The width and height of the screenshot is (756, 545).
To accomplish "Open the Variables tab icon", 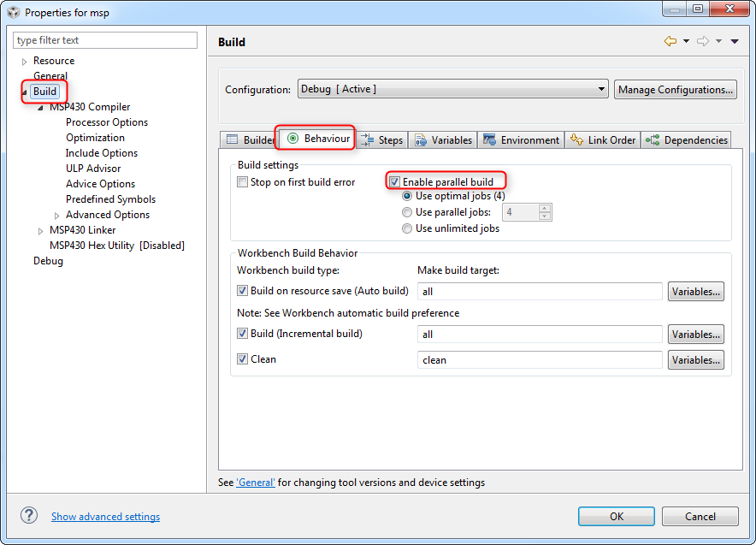I will click(421, 139).
